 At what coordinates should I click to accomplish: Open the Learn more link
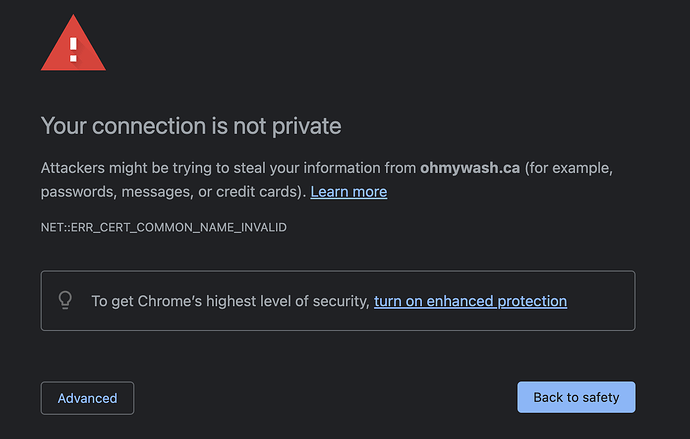[348, 191]
